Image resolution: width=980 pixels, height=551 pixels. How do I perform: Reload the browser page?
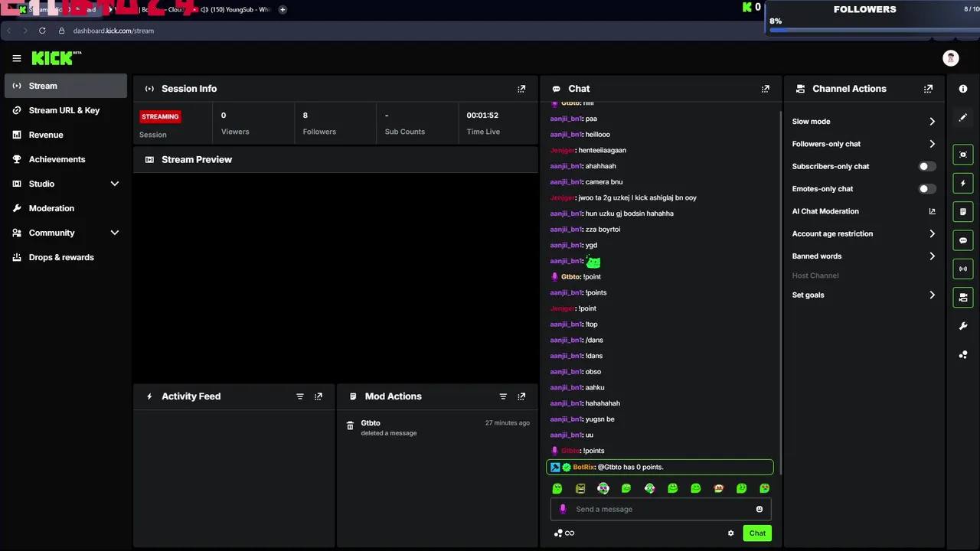click(x=42, y=31)
